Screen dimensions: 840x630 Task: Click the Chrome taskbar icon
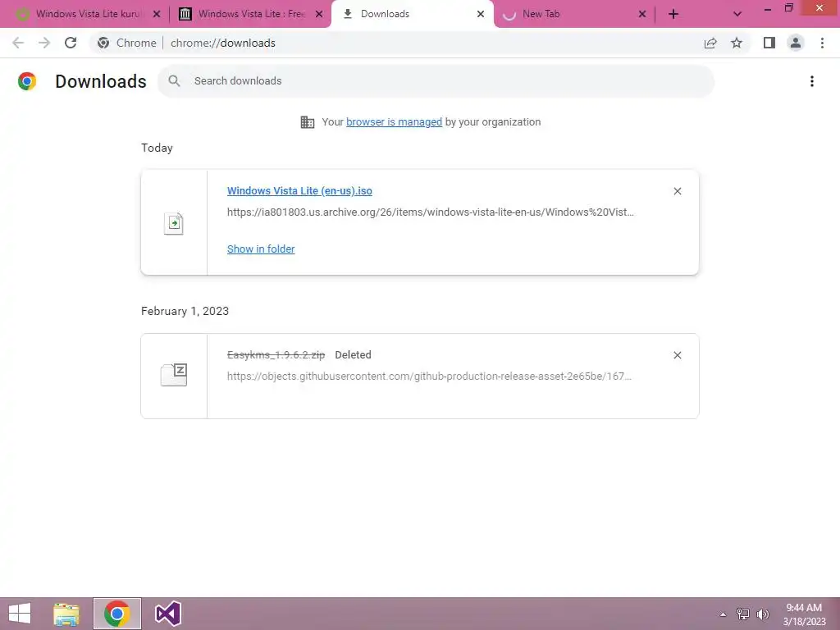(x=116, y=614)
